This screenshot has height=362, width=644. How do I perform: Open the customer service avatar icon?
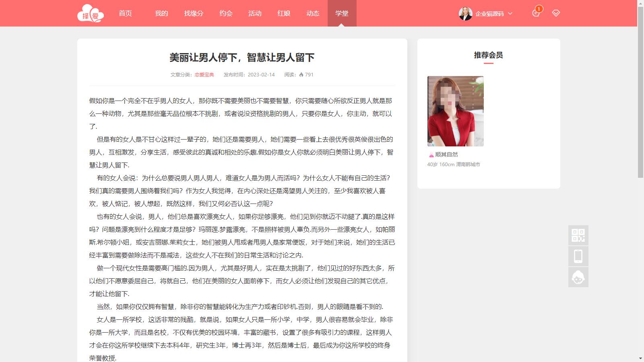point(578,277)
